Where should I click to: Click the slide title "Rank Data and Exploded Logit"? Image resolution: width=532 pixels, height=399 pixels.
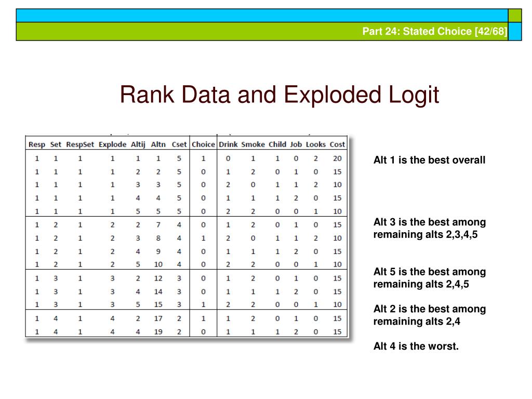coord(279,94)
